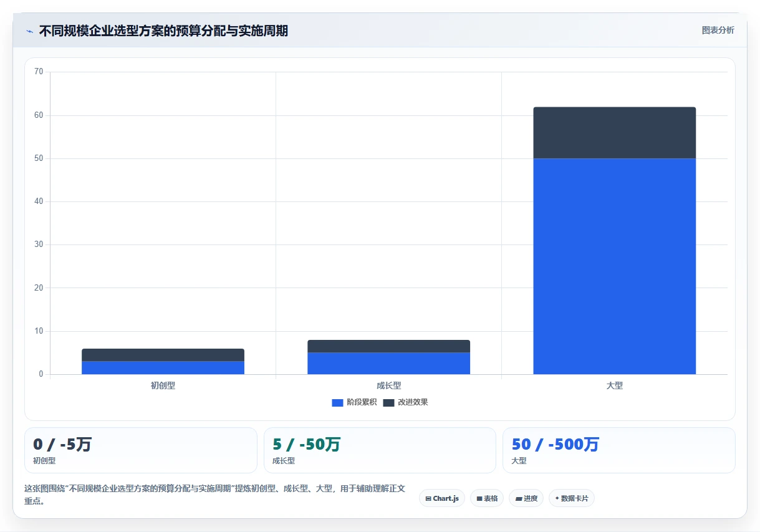Screen dimensions: 760x532
Task: Click the y-axis value 50
Action: tap(39, 158)
